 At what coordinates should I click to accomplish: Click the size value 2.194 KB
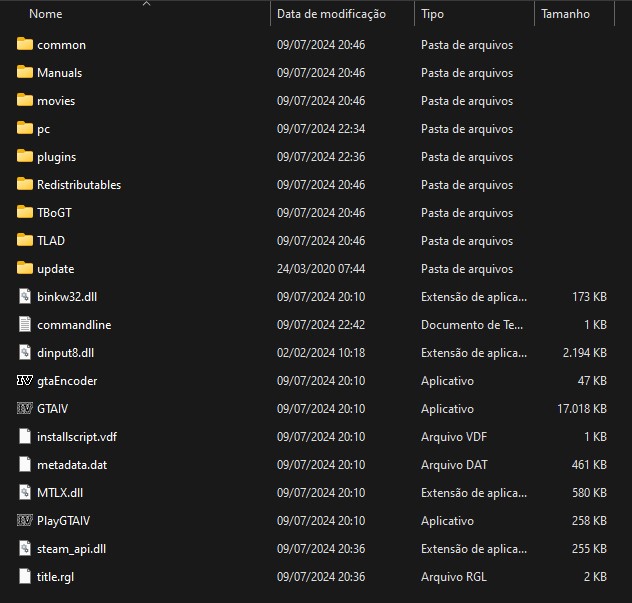click(585, 353)
